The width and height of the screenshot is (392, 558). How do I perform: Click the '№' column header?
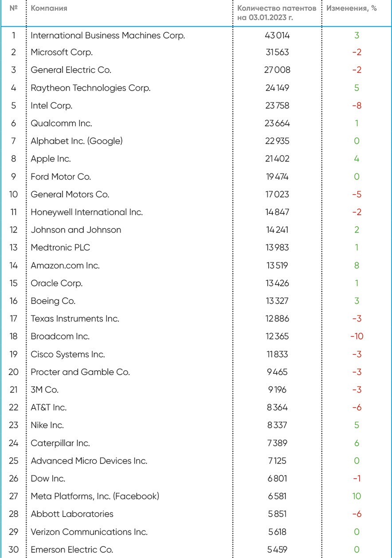point(13,8)
